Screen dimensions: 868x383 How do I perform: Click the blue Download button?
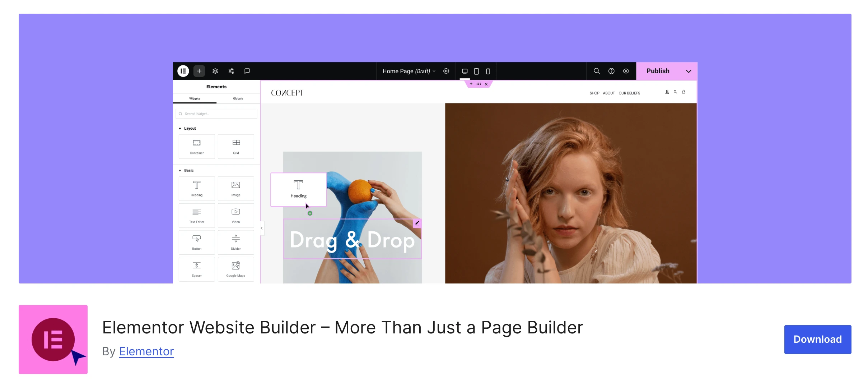pyautogui.click(x=817, y=339)
